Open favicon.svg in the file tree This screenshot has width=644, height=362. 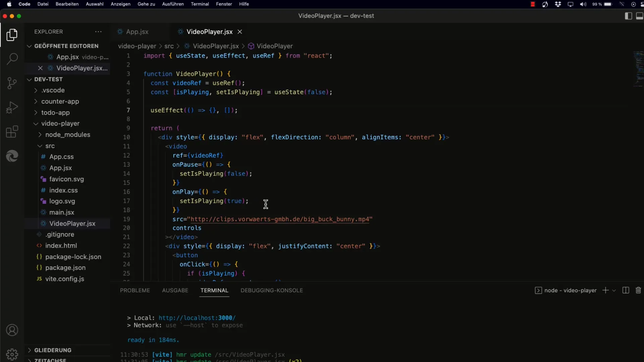tap(66, 179)
